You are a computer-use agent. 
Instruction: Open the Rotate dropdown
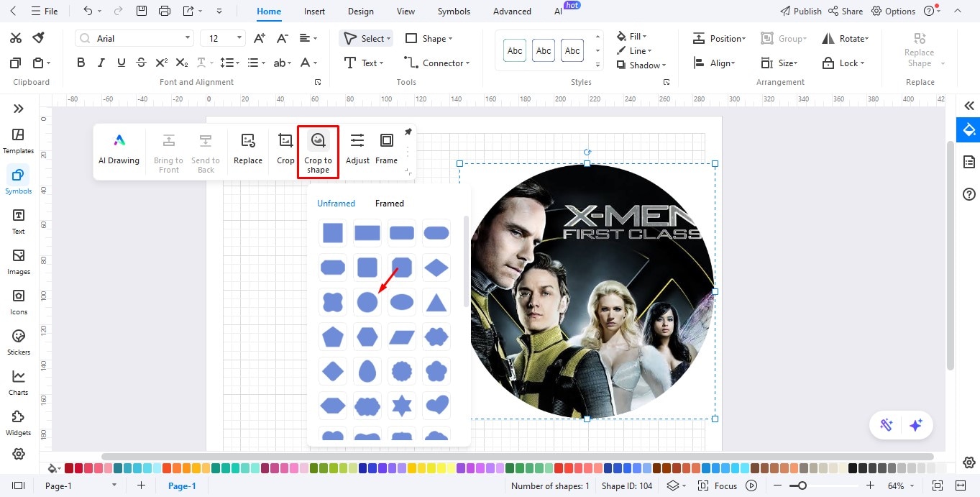(x=846, y=38)
